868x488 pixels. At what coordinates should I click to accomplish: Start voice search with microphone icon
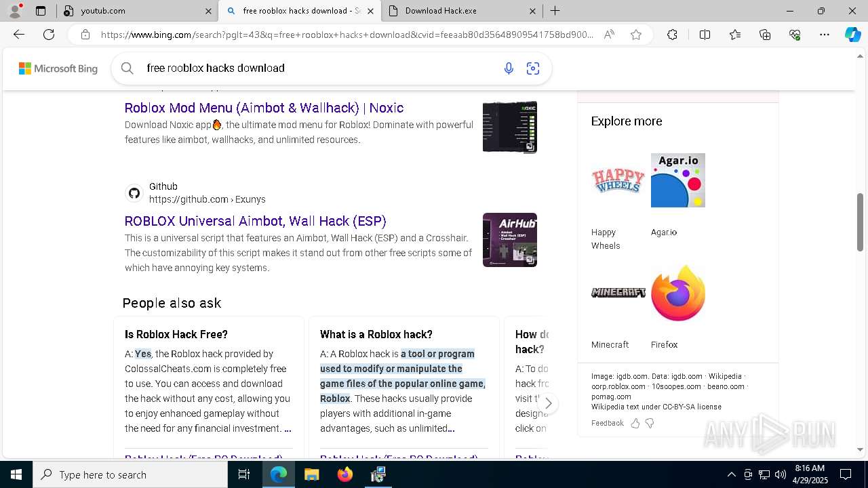pyautogui.click(x=509, y=68)
